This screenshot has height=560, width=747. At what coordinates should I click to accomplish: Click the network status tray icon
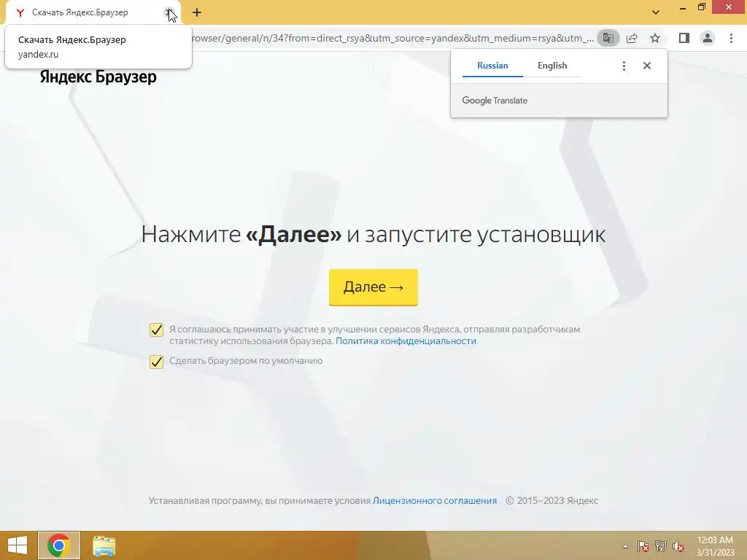pos(661,546)
